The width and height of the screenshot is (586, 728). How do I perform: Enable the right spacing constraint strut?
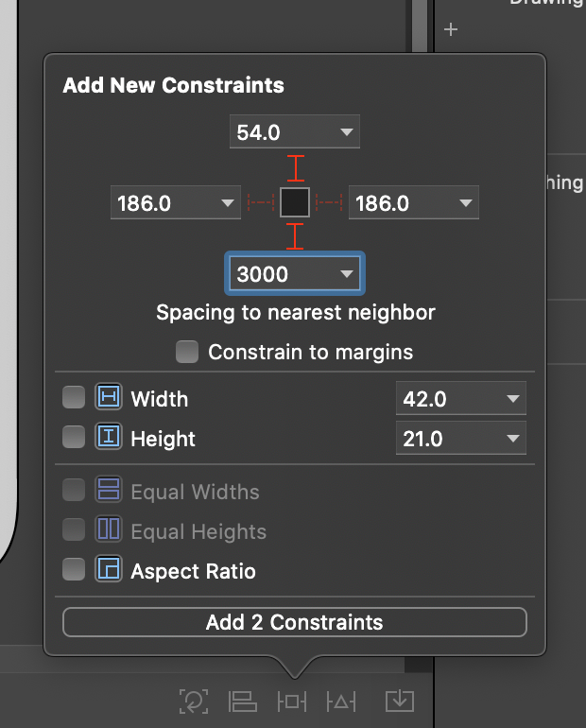[329, 202]
